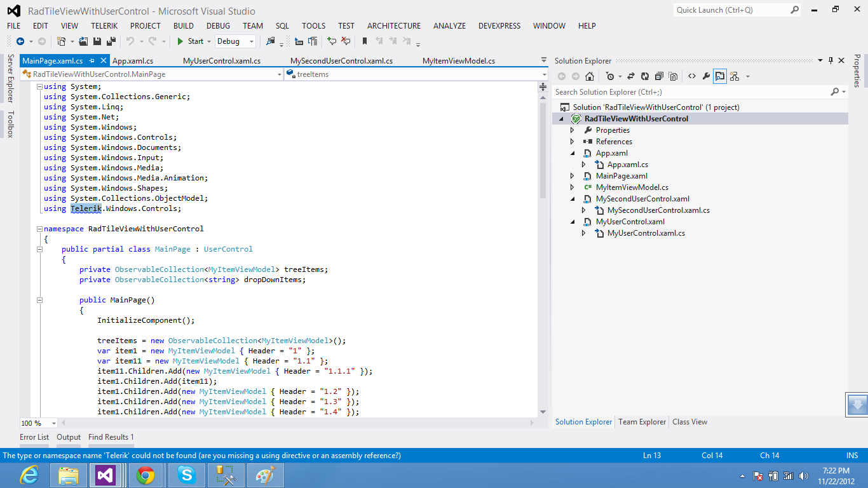Open the Error List panel tab

pos(34,437)
